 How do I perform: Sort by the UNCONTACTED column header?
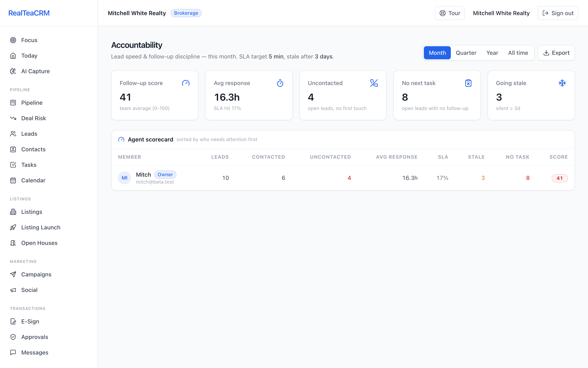coord(331,157)
